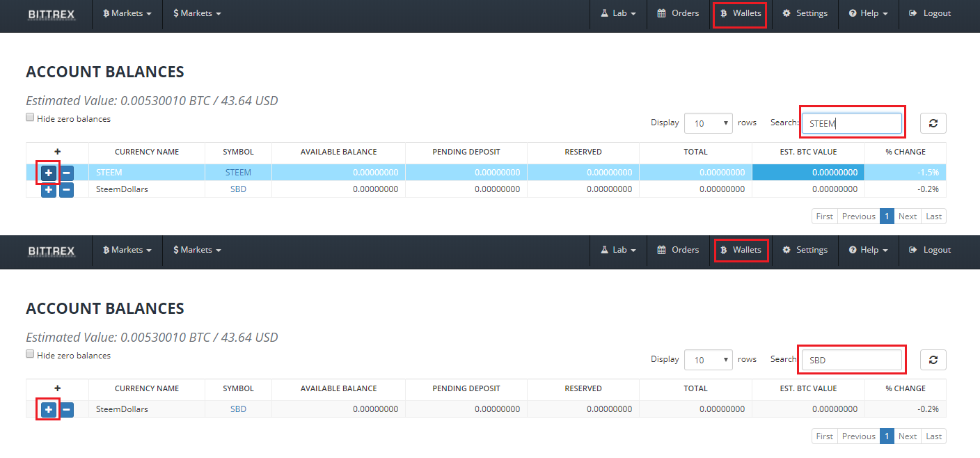This screenshot has height=458, width=980.
Task: Click the Estimated Value text in the upper page
Action: [152, 101]
